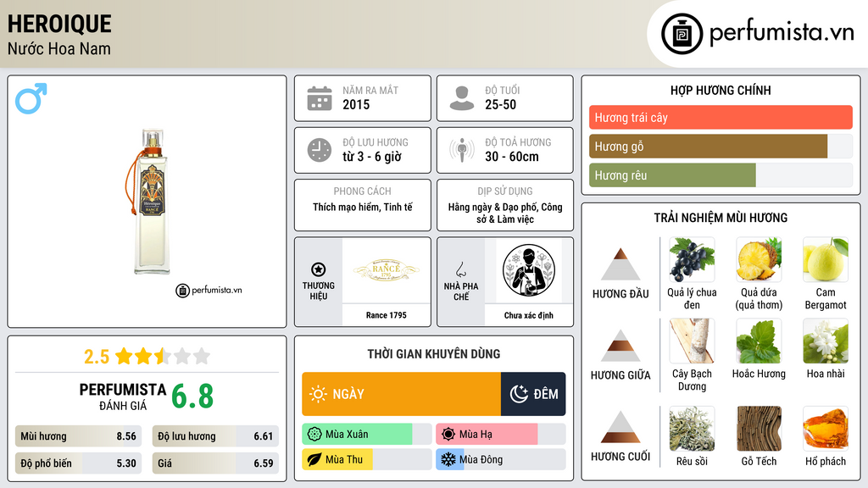Click the Thích mạo hiểm, Tinh tế style text
The height and width of the screenshot is (488, 868).
tap(363, 207)
